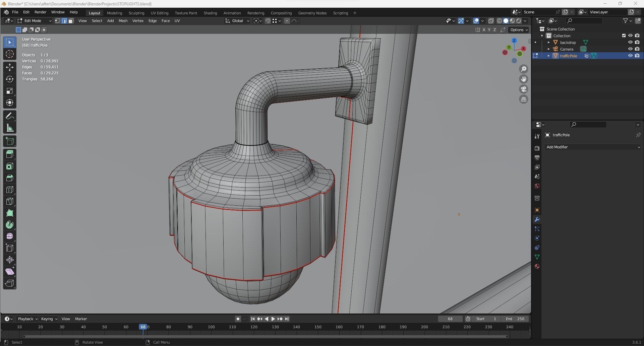The image size is (644, 346).
Task: Open the Material properties tab
Action: coord(537,266)
